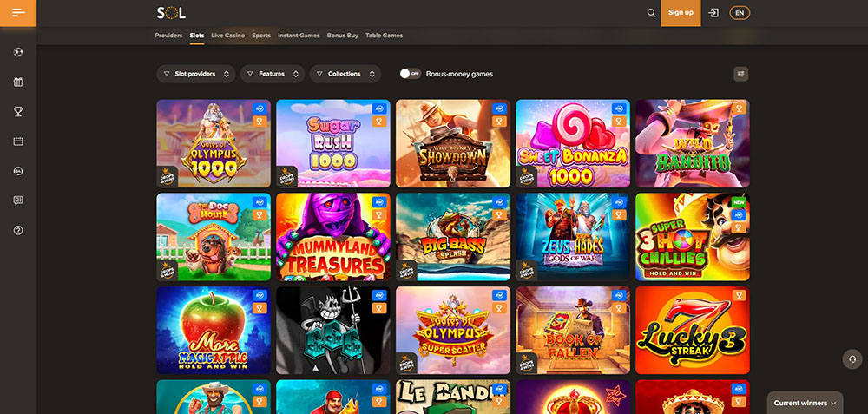This screenshot has width=868, height=414.
Task: Click Drops & Wins badge on The Dog House
Action: pyautogui.click(x=168, y=270)
